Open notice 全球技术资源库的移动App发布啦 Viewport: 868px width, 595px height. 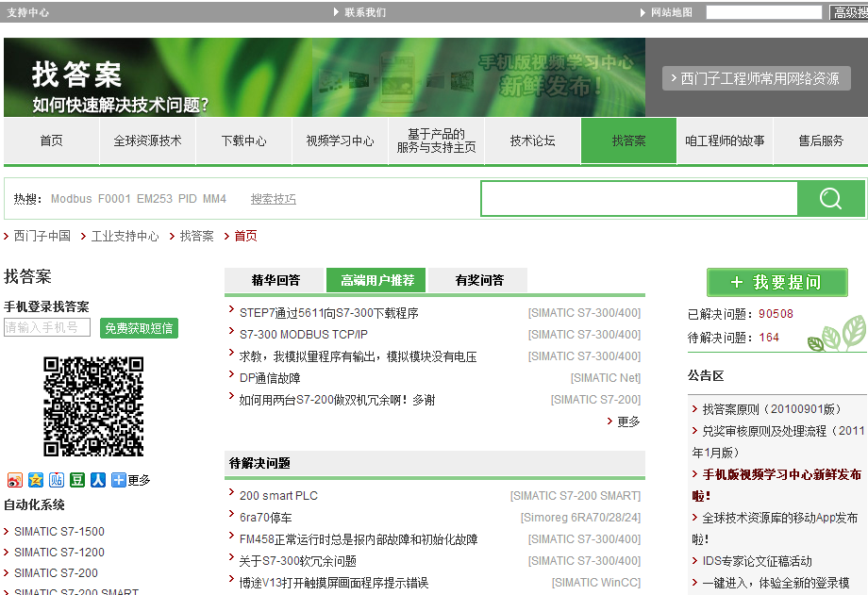click(x=775, y=528)
